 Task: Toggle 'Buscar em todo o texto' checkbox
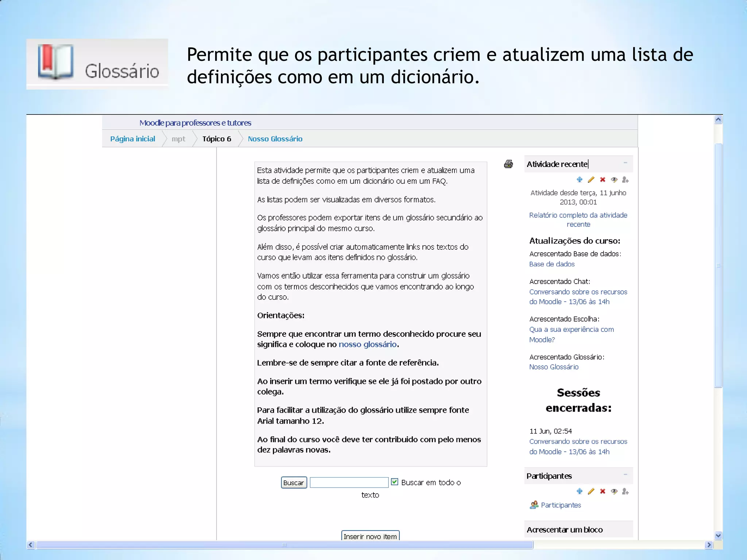pos(394,482)
